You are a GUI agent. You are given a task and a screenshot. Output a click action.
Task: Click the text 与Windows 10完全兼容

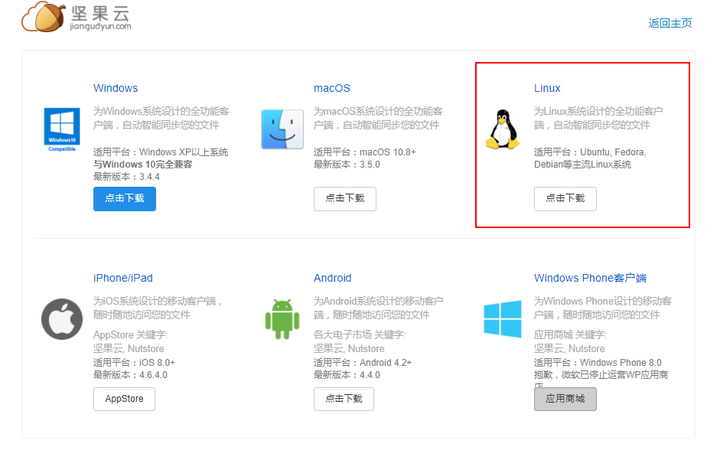click(x=143, y=164)
